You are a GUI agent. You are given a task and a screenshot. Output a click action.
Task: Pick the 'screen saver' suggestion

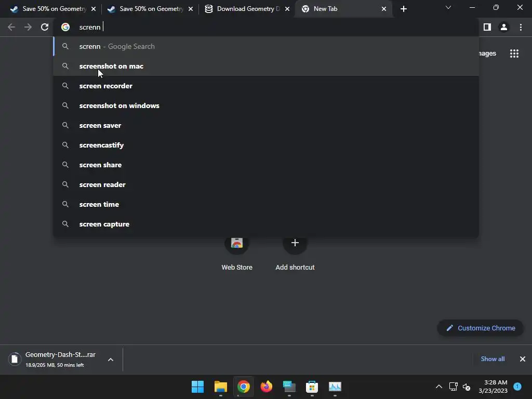(266, 125)
